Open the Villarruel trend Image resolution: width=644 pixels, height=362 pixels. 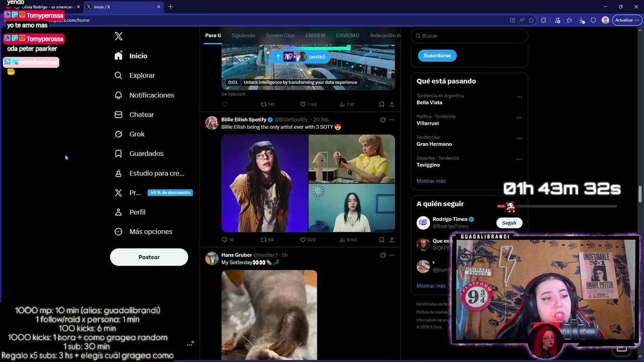point(428,123)
